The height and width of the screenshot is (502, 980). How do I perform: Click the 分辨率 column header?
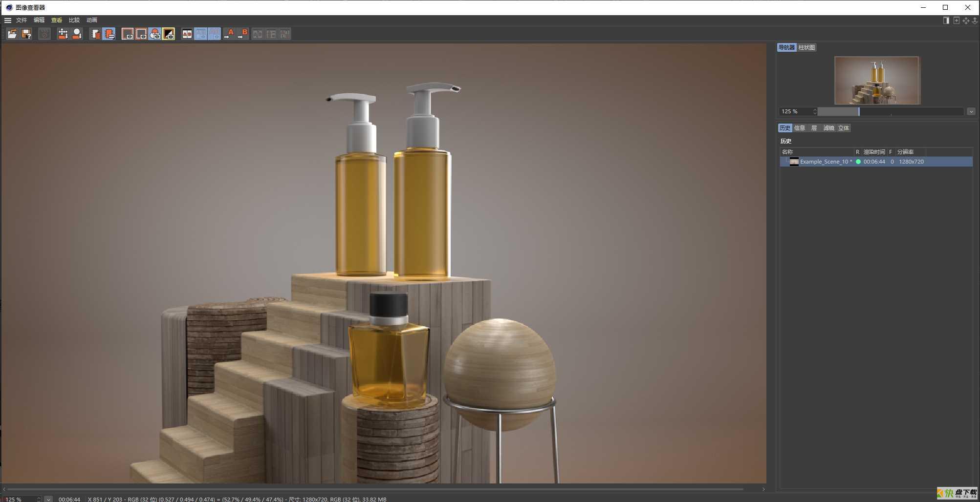[x=905, y=152]
